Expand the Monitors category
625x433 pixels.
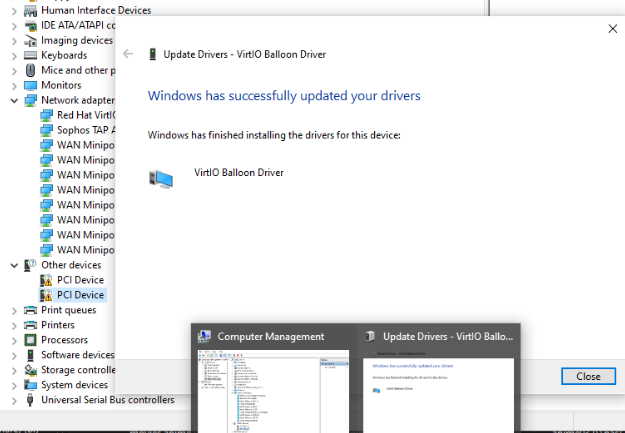click(x=14, y=86)
